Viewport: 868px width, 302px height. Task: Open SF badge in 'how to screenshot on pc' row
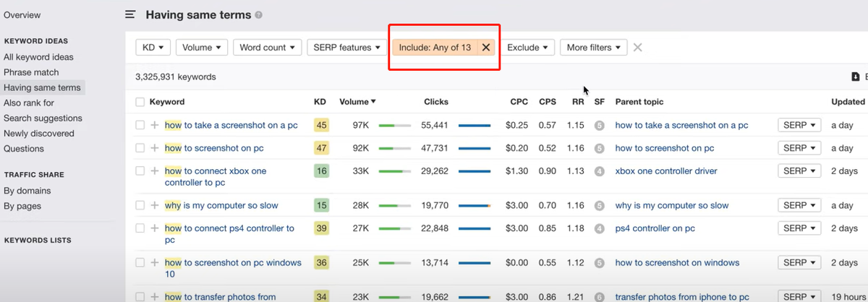[599, 149]
